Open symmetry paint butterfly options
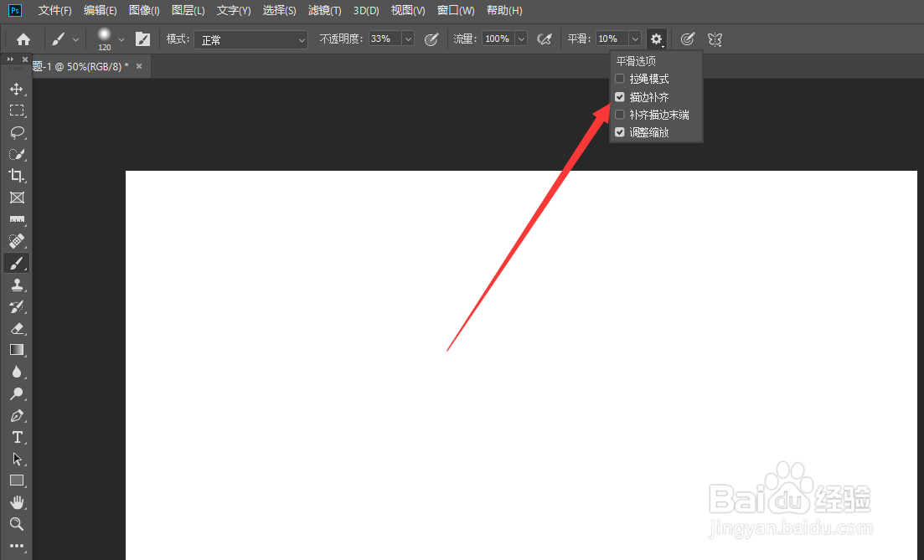The width and height of the screenshot is (924, 560). (x=715, y=39)
